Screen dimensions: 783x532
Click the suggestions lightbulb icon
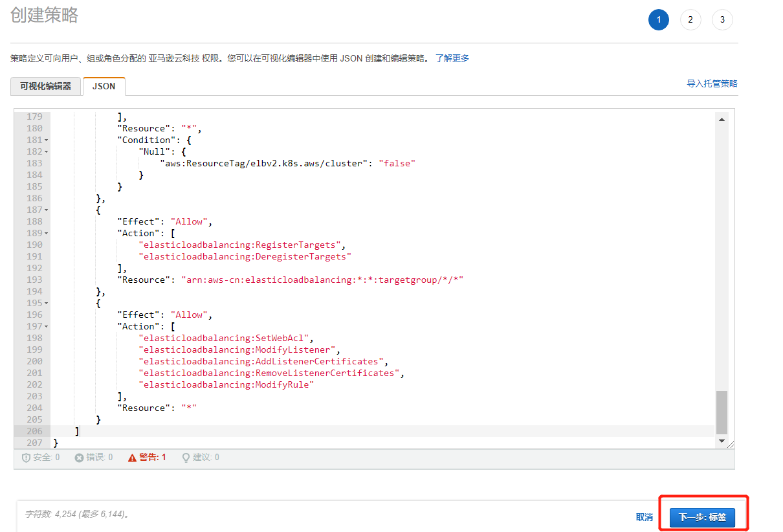pos(186,458)
